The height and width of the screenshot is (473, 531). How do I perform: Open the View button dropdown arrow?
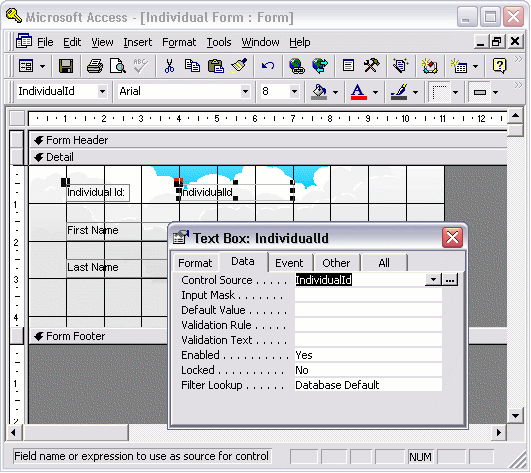[x=42, y=66]
